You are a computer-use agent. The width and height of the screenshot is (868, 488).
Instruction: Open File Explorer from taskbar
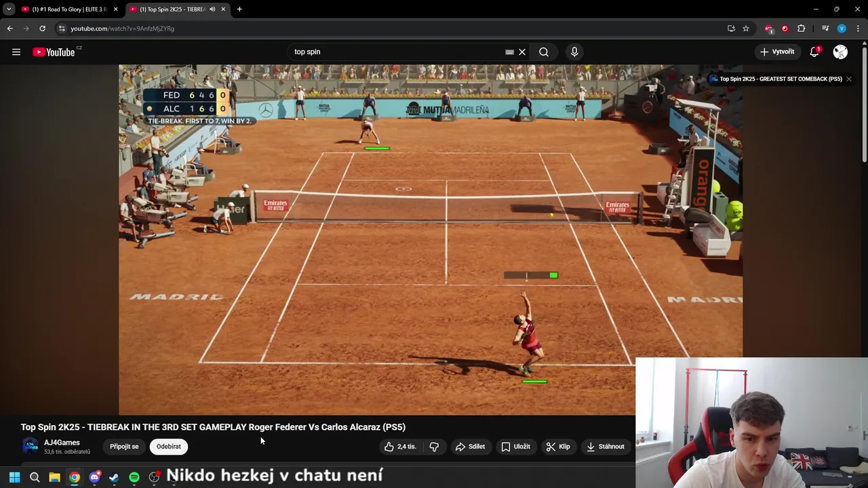coord(54,477)
